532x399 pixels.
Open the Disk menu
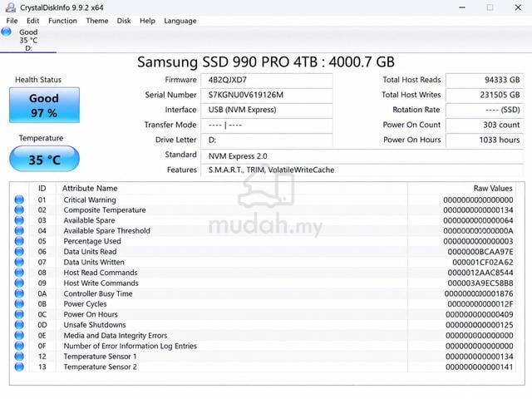point(124,21)
